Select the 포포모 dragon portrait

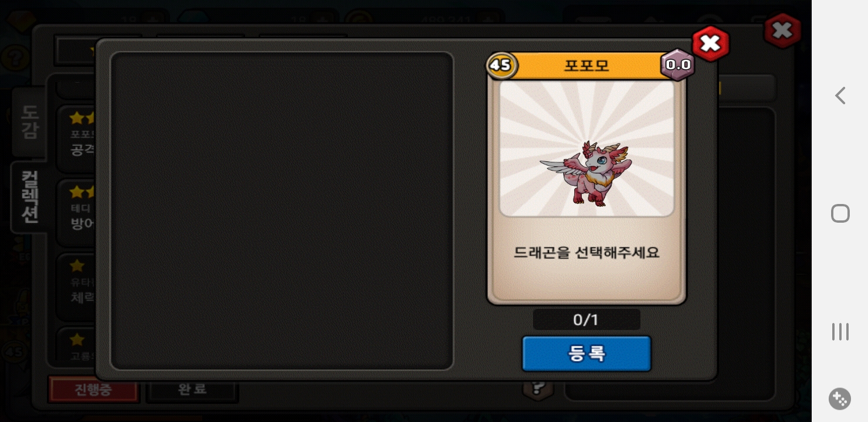586,148
